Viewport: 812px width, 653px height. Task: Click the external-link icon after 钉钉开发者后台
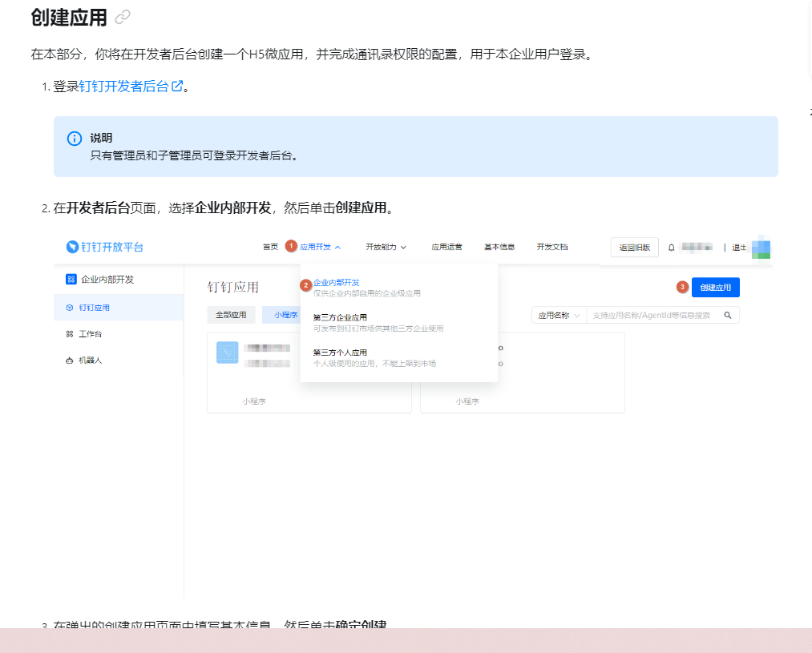pyautogui.click(x=177, y=86)
